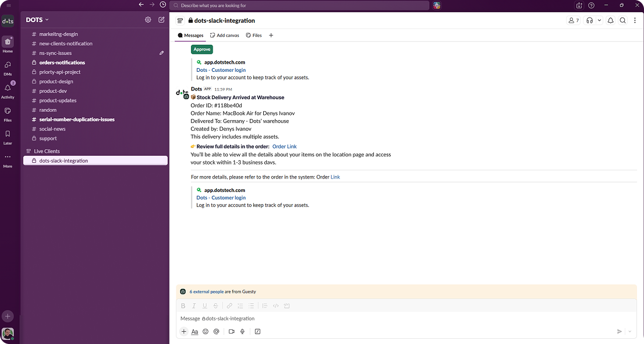
Task: Open attachments plus button in composer
Action: pos(183,331)
